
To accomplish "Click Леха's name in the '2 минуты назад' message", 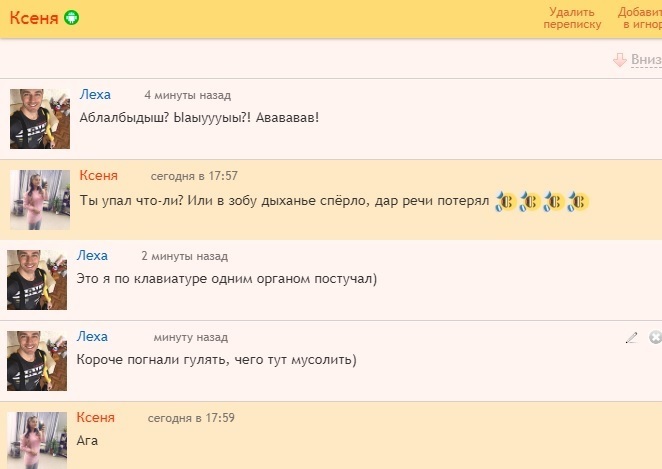I will click(92, 256).
